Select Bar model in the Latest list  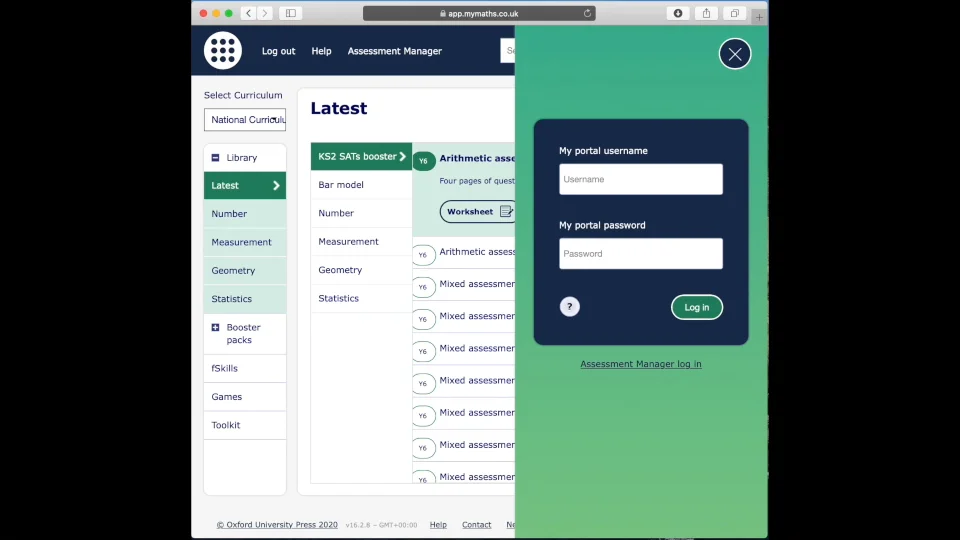(361, 184)
